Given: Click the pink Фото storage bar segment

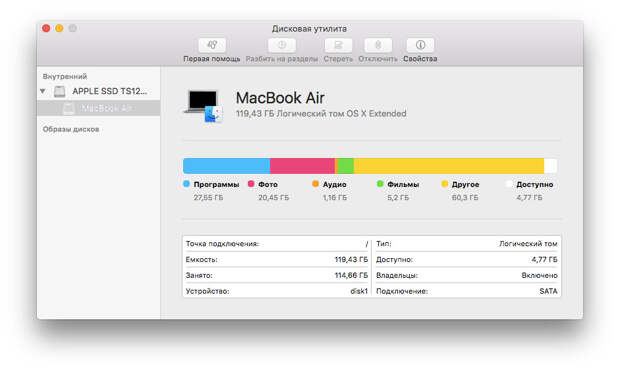Looking at the screenshot, I should click(302, 166).
